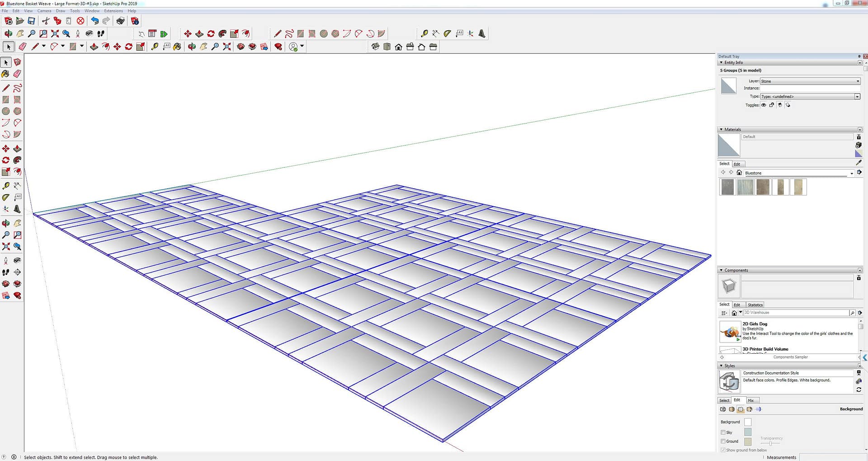Click the Background color swatch

point(748,422)
